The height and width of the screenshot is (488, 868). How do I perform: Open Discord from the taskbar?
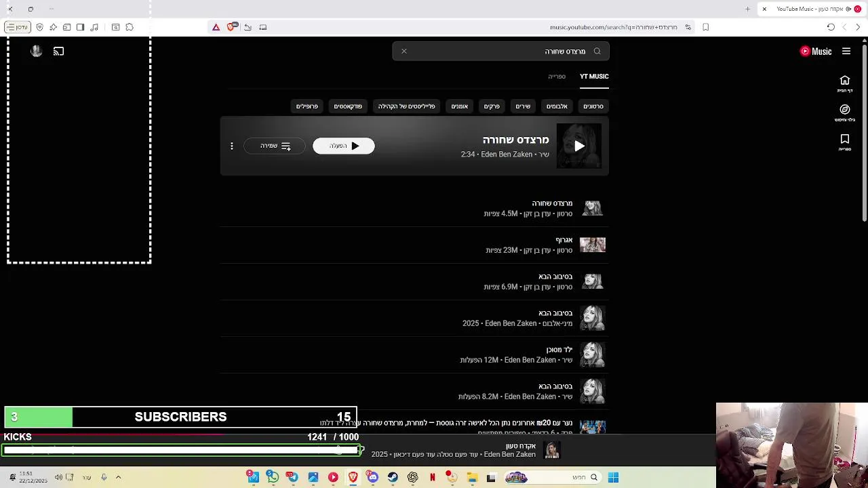pos(372,477)
